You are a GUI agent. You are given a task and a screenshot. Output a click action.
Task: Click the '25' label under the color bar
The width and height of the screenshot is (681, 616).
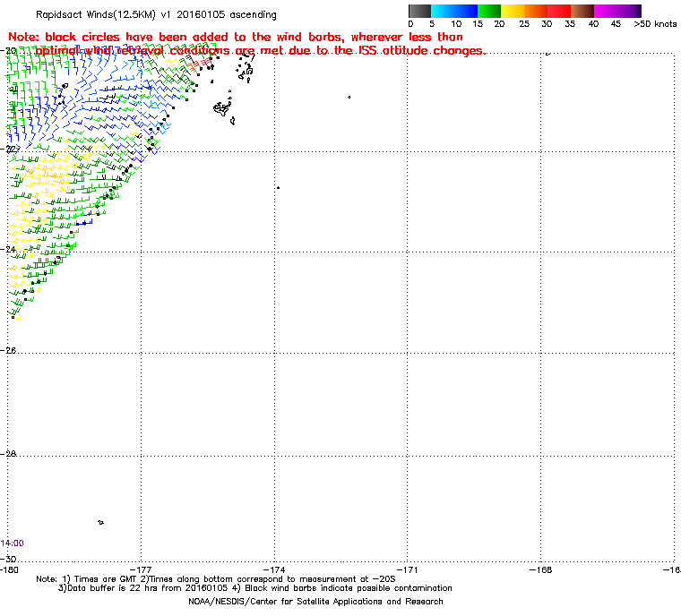(524, 24)
